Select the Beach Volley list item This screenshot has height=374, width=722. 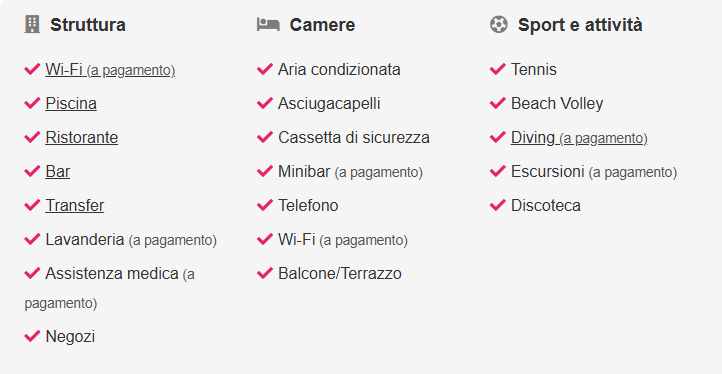(x=557, y=104)
